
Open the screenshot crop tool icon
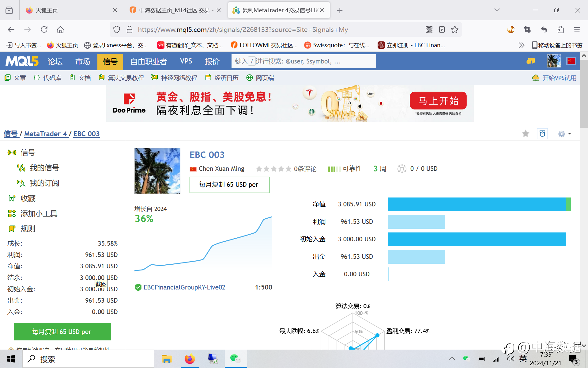pos(527,29)
